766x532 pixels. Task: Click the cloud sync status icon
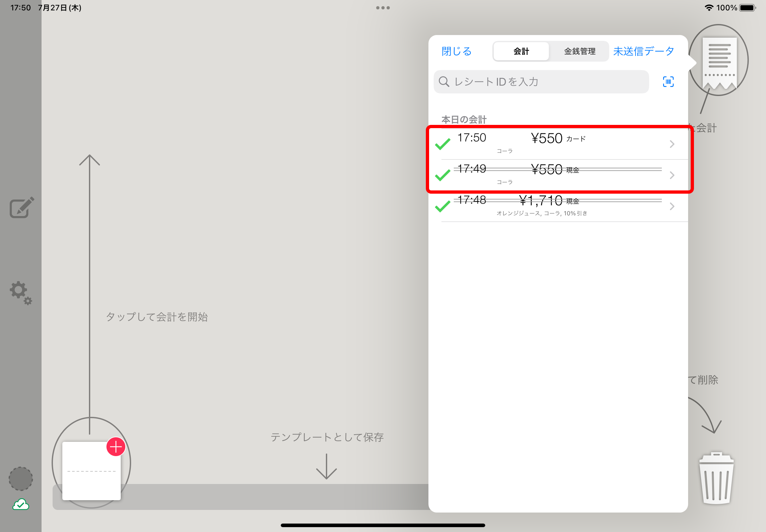point(21,504)
